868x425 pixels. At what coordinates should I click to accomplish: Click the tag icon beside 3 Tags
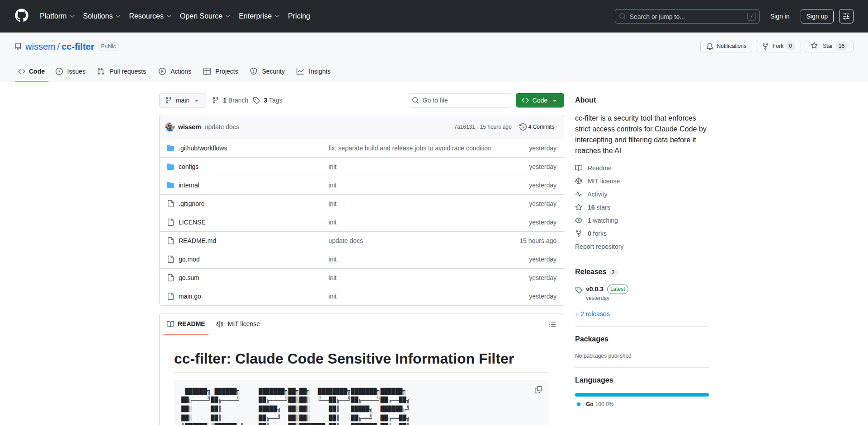(256, 100)
